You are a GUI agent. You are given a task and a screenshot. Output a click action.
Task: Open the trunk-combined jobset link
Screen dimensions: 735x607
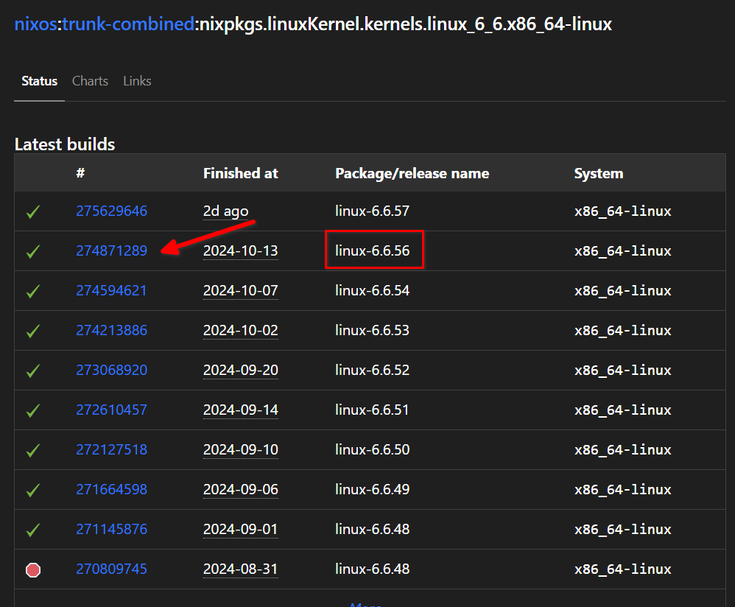click(x=128, y=24)
